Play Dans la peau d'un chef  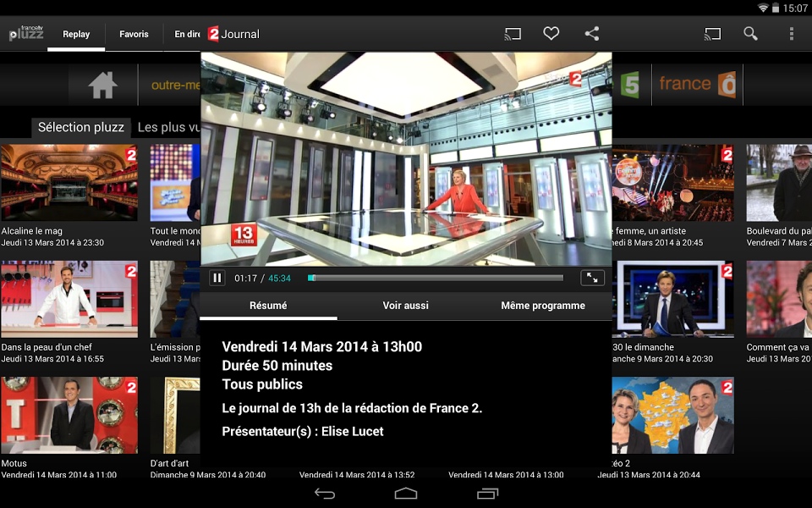coord(69,299)
